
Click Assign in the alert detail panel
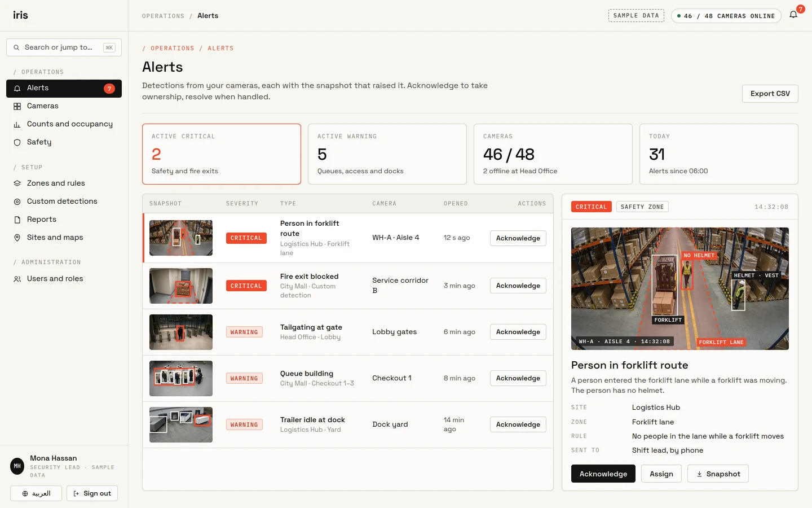tap(661, 474)
